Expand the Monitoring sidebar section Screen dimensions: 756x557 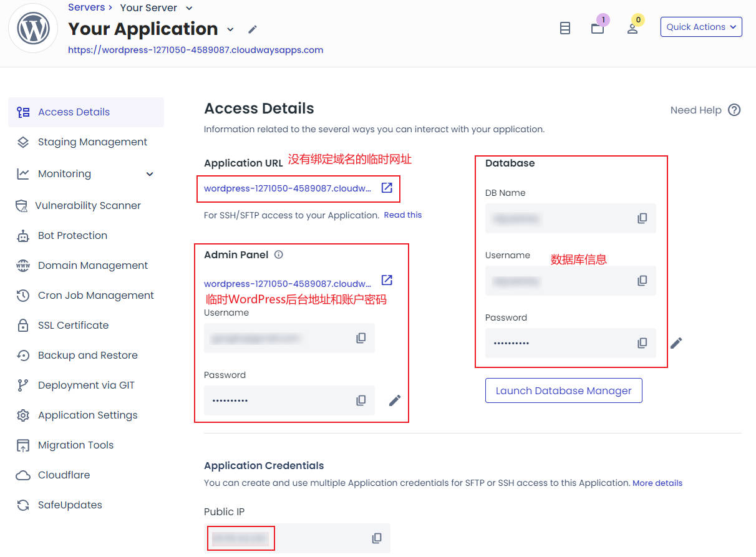click(x=149, y=174)
